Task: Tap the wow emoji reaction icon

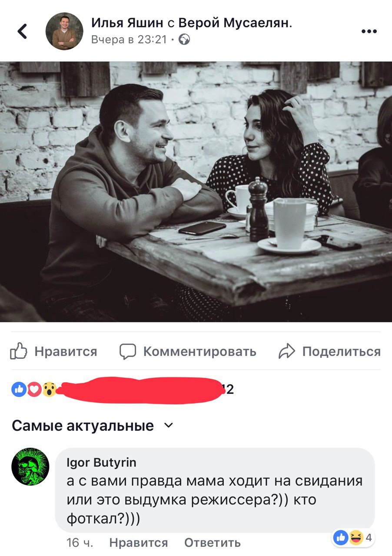Action: 49,390
